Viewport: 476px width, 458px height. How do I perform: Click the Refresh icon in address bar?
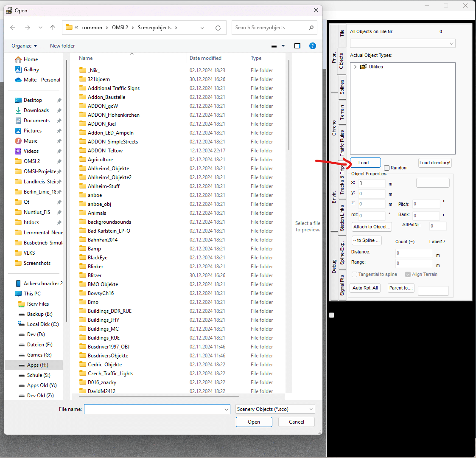point(218,28)
